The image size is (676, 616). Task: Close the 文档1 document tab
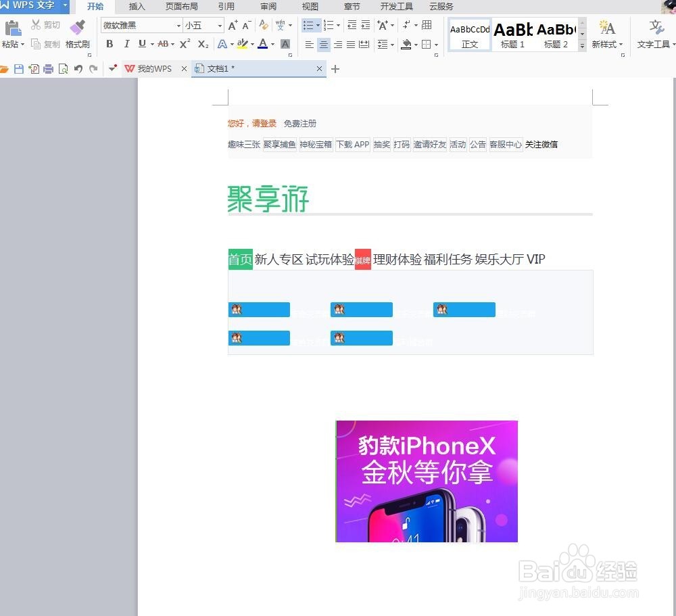pos(320,68)
